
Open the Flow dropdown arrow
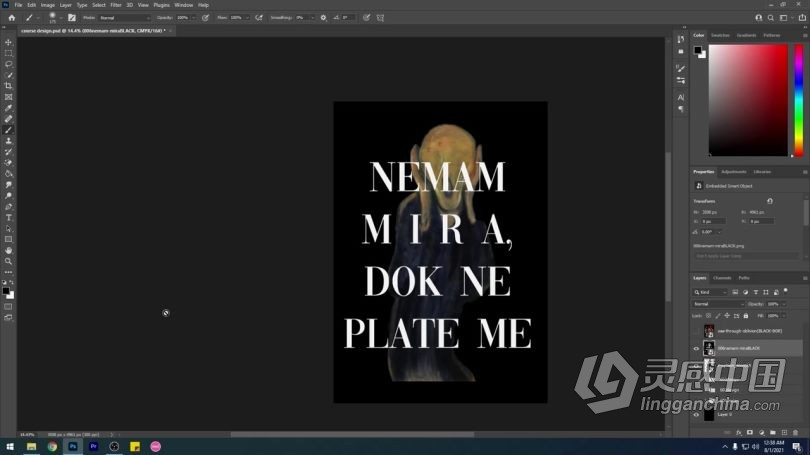tap(247, 18)
